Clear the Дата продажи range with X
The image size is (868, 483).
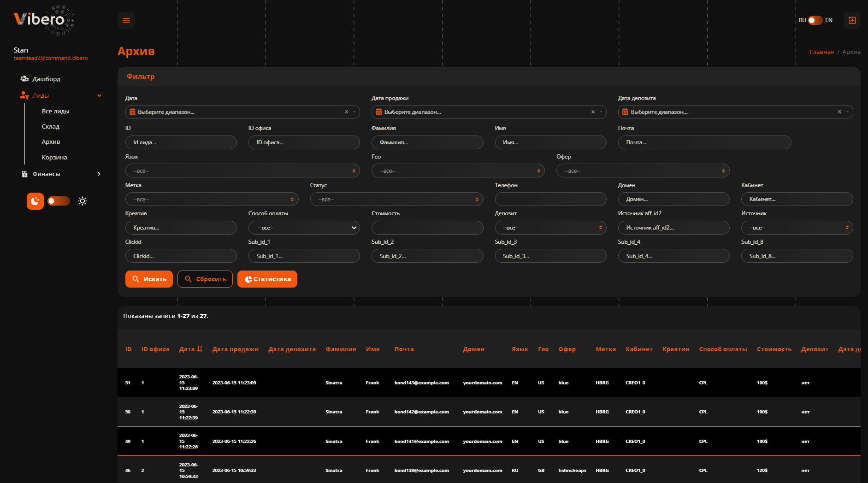(x=593, y=112)
